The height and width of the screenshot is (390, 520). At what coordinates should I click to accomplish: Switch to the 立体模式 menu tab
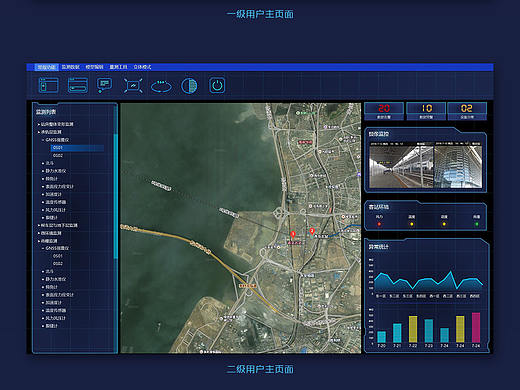pyautogui.click(x=142, y=67)
